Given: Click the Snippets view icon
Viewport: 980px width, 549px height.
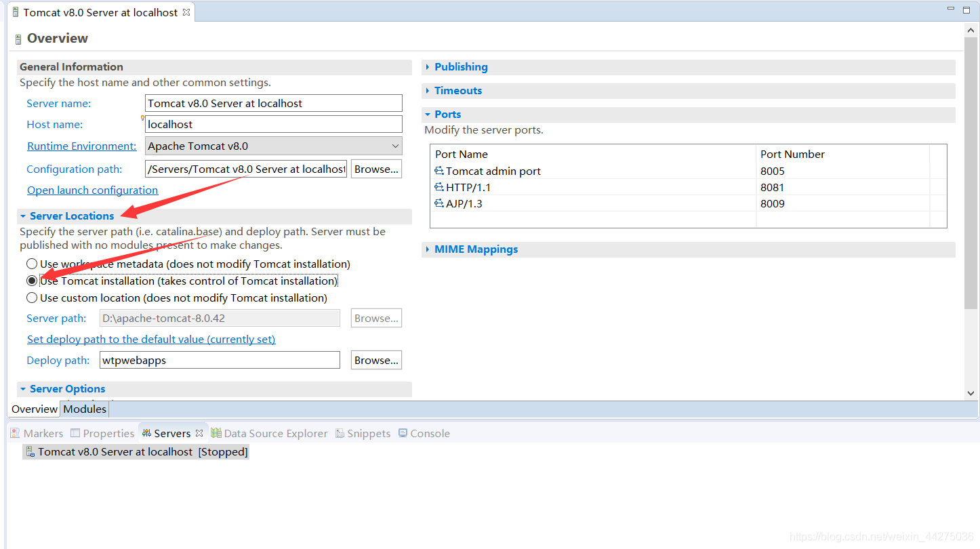Looking at the screenshot, I should [x=340, y=433].
